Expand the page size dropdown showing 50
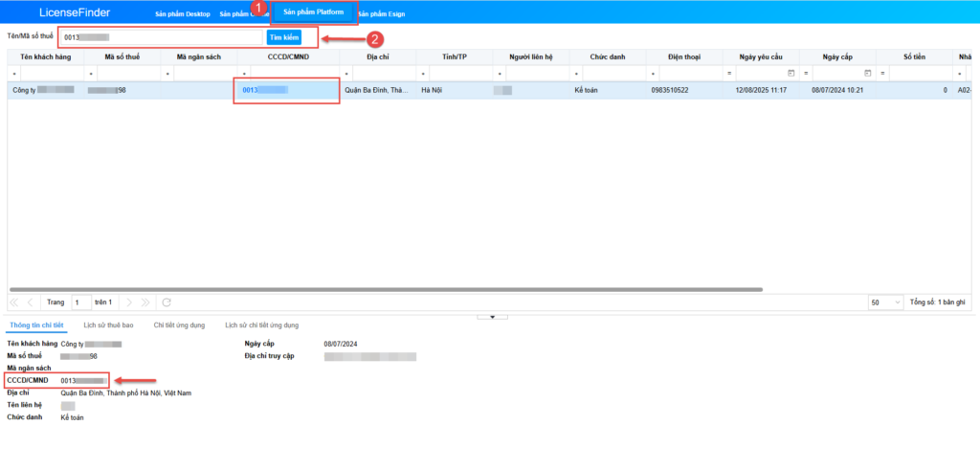The height and width of the screenshot is (470, 980). click(884, 302)
